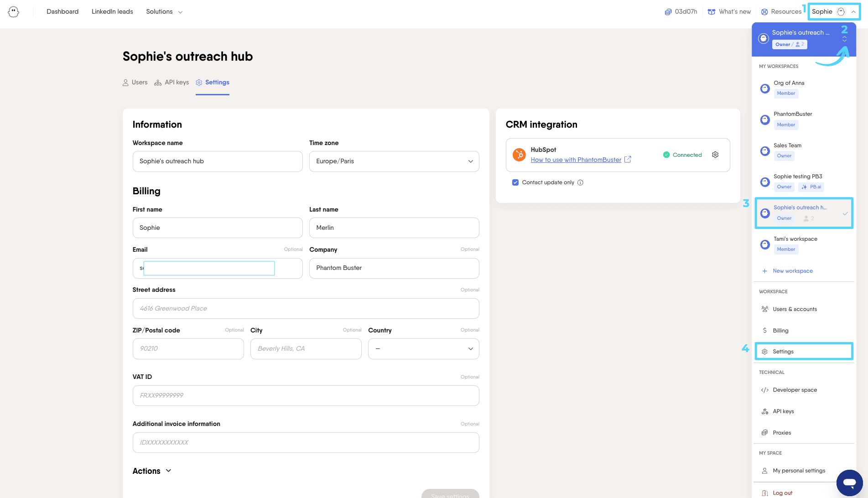This screenshot has height=498, width=868.
Task: Click the plus icon for New workspace
Action: point(764,271)
